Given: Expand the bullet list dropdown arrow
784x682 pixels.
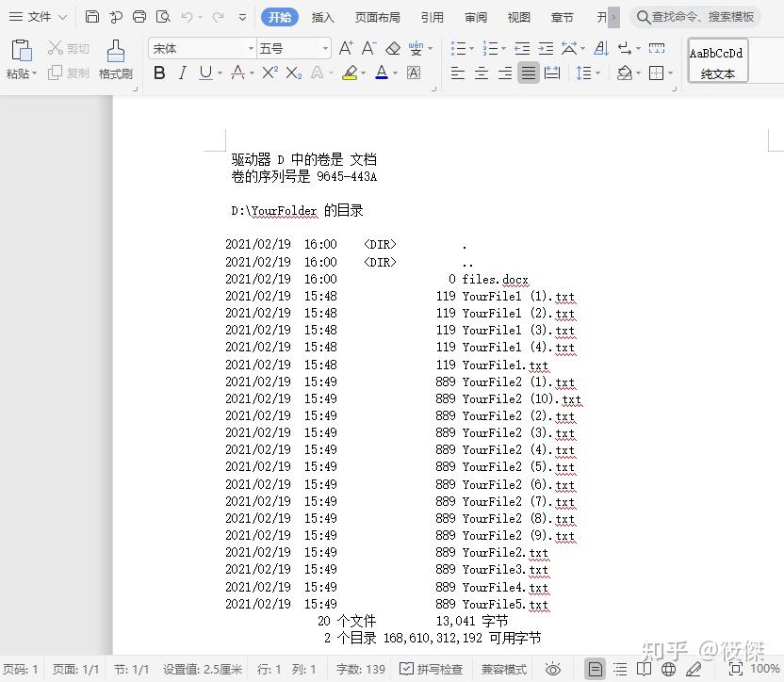Looking at the screenshot, I should tap(471, 48).
